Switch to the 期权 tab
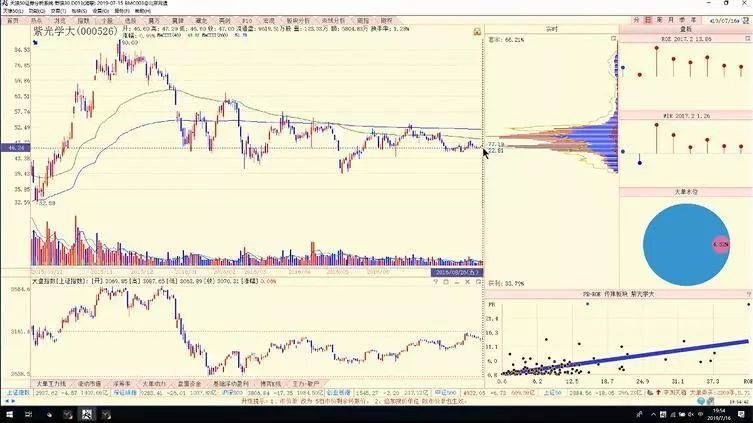 pyautogui.click(x=386, y=21)
